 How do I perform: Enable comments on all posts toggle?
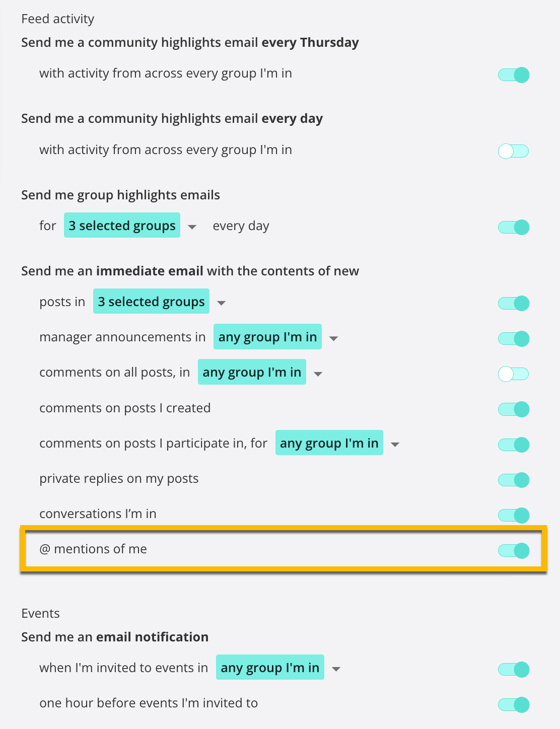[513, 374]
